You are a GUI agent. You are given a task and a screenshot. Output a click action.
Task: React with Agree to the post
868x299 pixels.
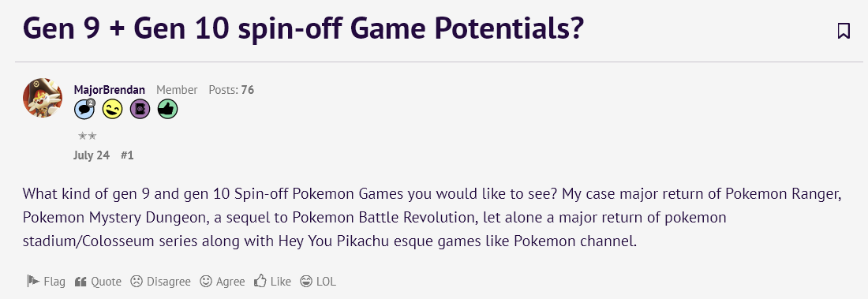click(223, 282)
